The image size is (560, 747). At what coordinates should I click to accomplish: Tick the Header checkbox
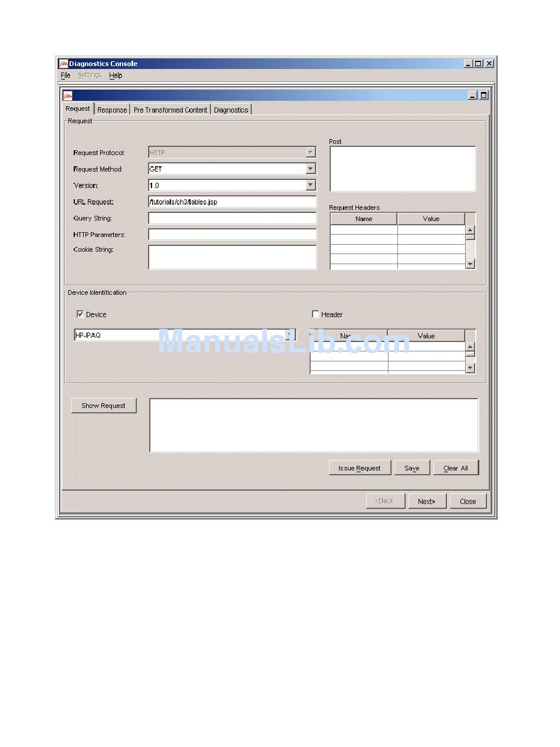pyautogui.click(x=315, y=314)
